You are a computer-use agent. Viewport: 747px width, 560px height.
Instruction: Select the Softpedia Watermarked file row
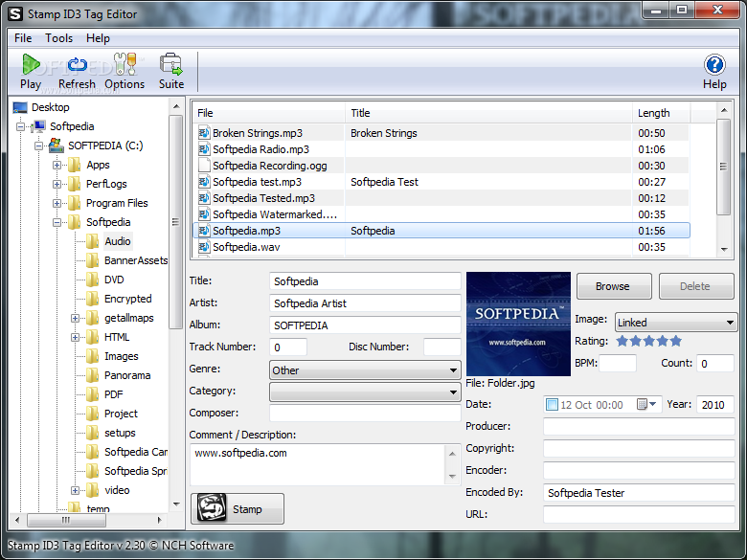441,214
